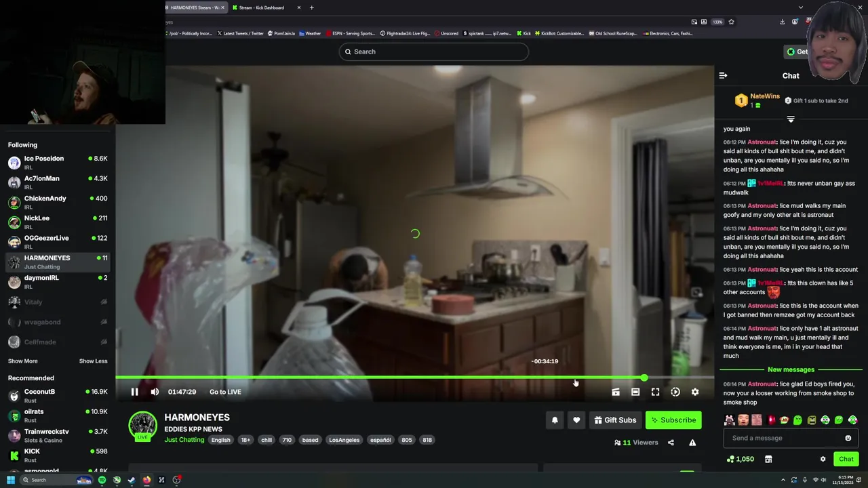The width and height of the screenshot is (868, 488).
Task: Click the English language tag
Action: [220, 440]
